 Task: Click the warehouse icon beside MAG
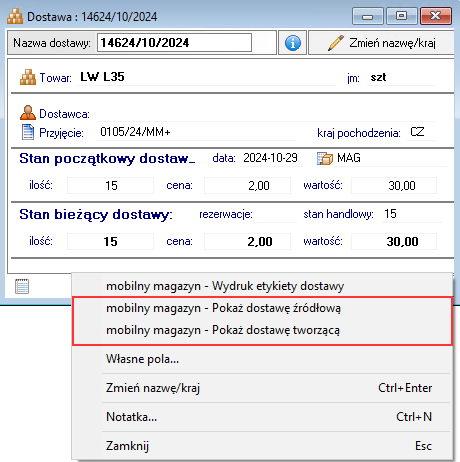[x=325, y=158]
